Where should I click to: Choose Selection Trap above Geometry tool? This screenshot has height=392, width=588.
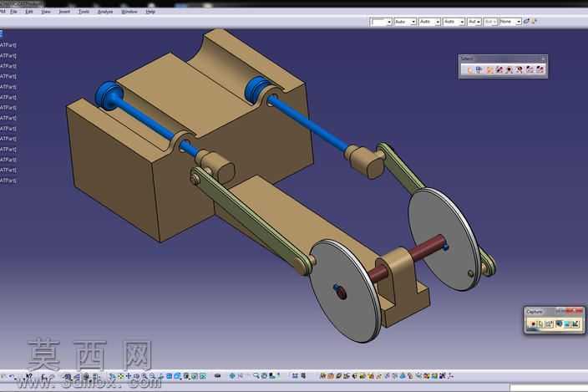click(x=479, y=69)
